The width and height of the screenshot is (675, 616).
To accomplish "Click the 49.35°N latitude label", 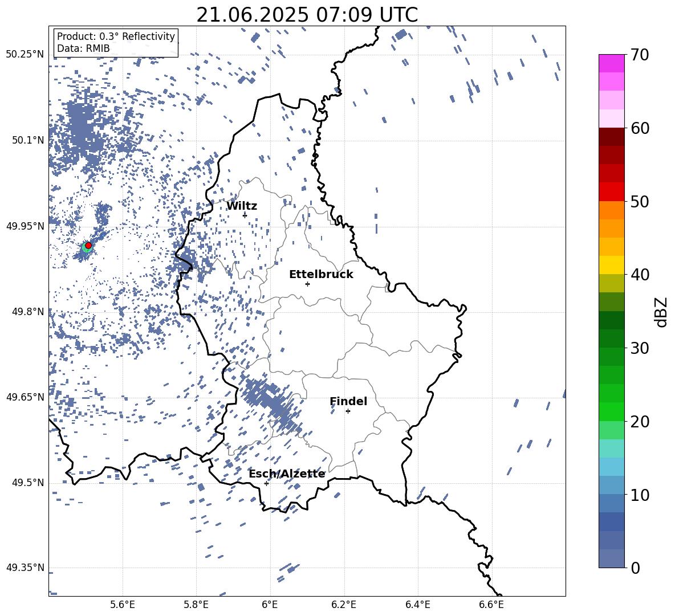I will click(x=25, y=568).
